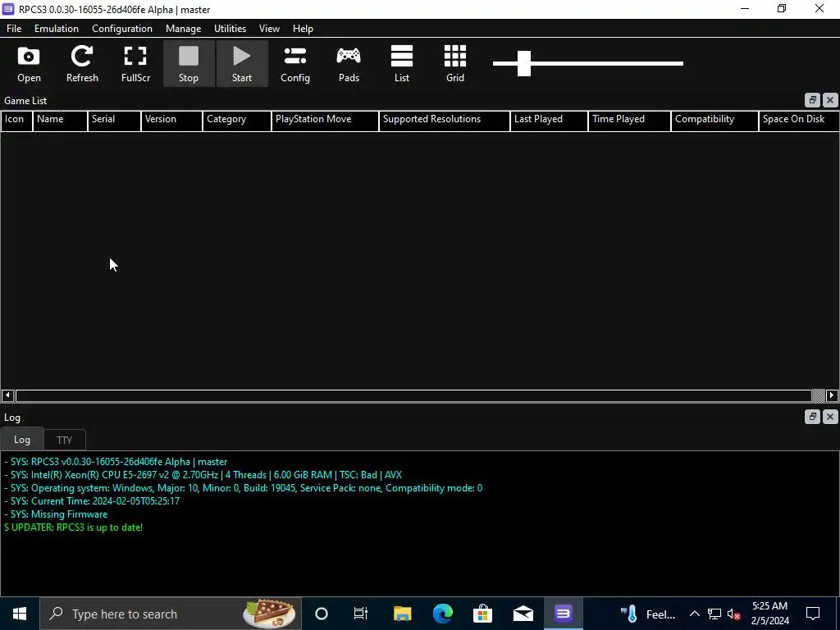The width and height of the screenshot is (840, 630).
Task: Open the weather widget on taskbar
Action: tap(648, 614)
